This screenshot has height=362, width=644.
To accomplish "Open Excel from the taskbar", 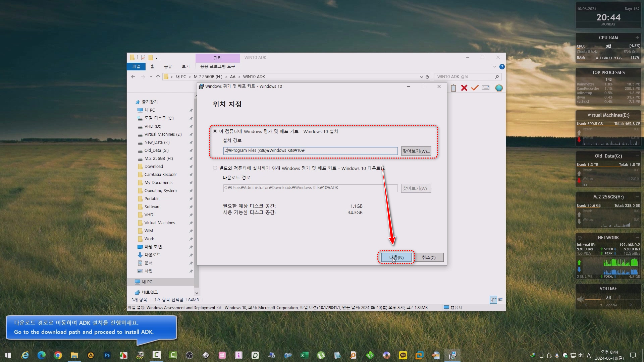I will click(304, 355).
